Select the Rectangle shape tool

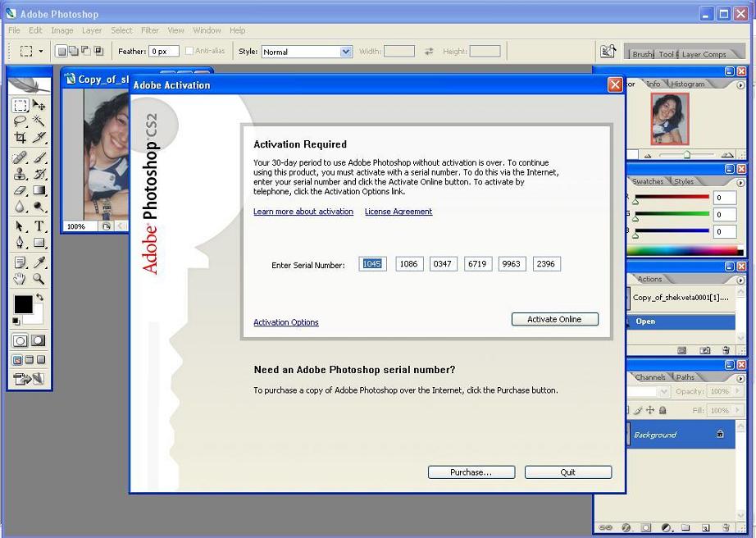(39, 243)
